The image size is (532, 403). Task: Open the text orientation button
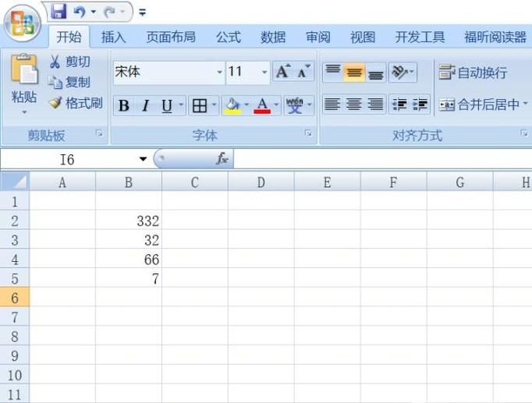403,72
